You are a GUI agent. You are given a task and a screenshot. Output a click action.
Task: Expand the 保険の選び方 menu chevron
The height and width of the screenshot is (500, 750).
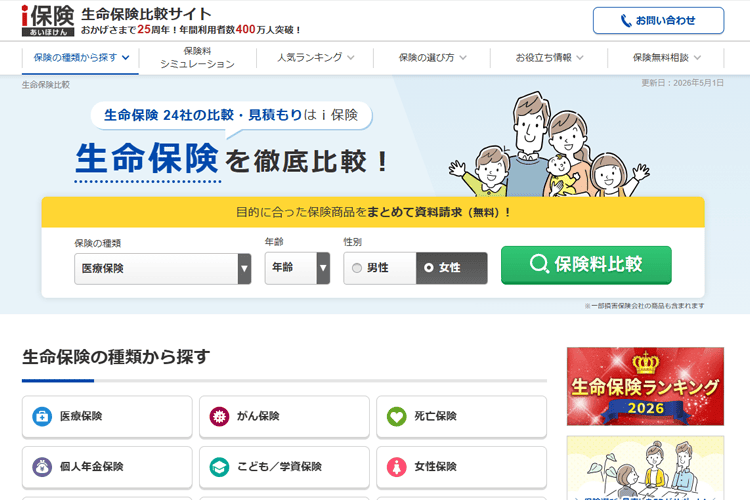[463, 58]
